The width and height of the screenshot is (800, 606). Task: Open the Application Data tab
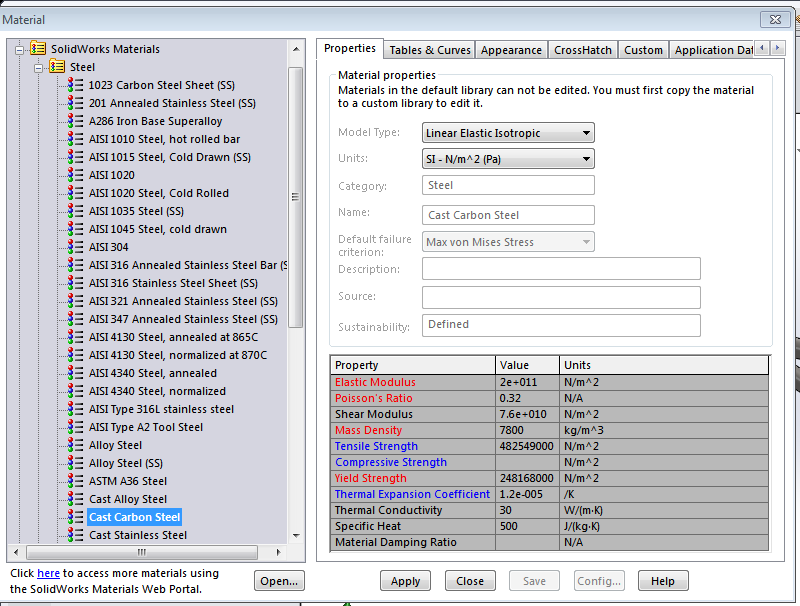click(712, 50)
